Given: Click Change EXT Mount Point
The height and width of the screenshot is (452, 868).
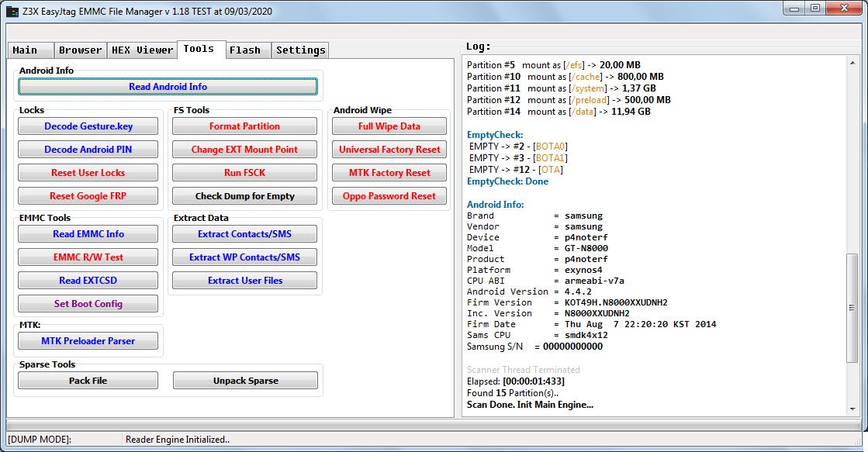Looking at the screenshot, I should pyautogui.click(x=244, y=150).
